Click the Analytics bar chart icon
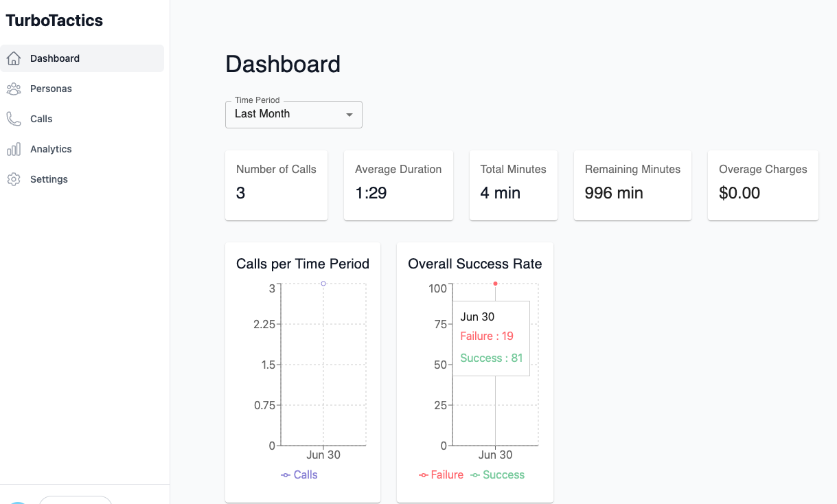Viewport: 837px width, 504px height. pos(13,149)
